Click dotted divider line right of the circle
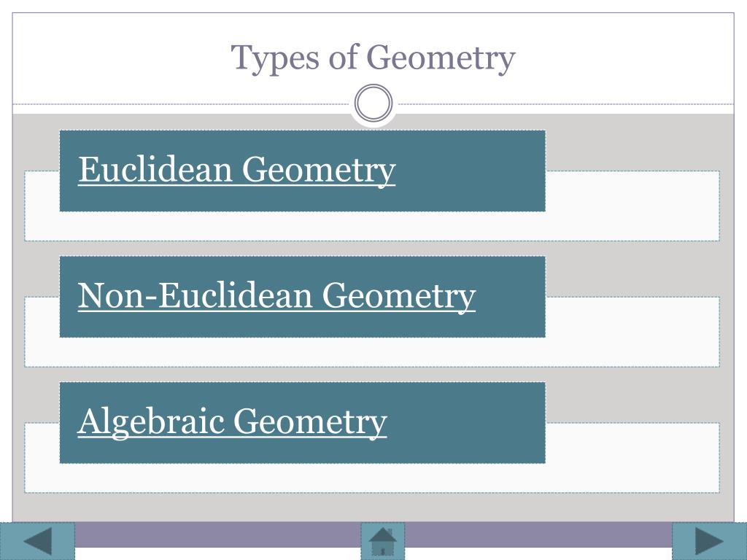Viewport: 747px width, 560px height. coord(565,104)
